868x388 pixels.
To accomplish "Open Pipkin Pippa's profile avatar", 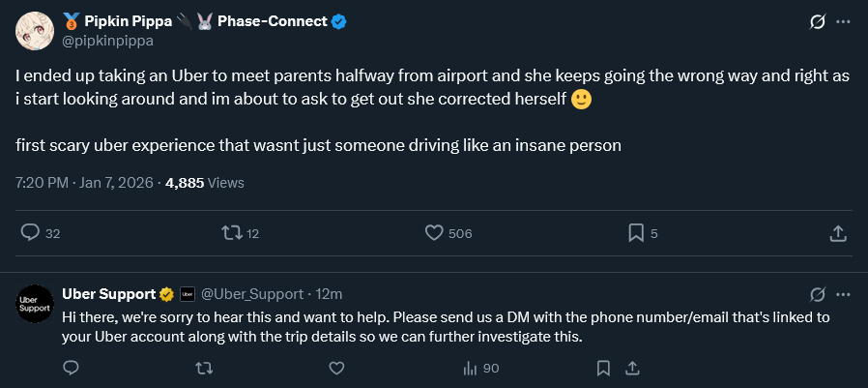I will point(34,30).
